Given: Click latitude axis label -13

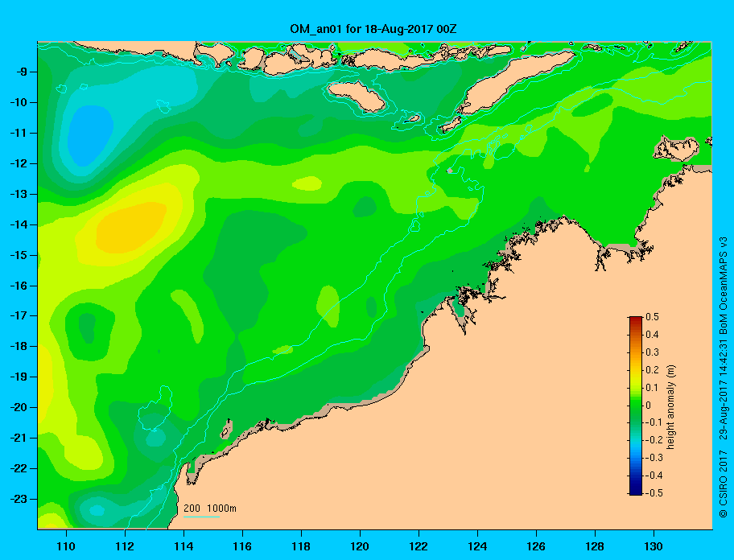Looking at the screenshot, I should tap(18, 194).
